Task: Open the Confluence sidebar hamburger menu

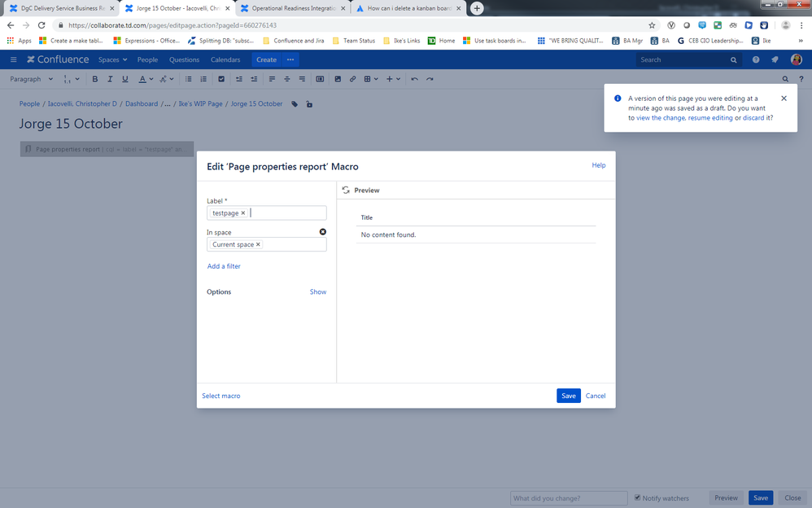Action: point(14,59)
